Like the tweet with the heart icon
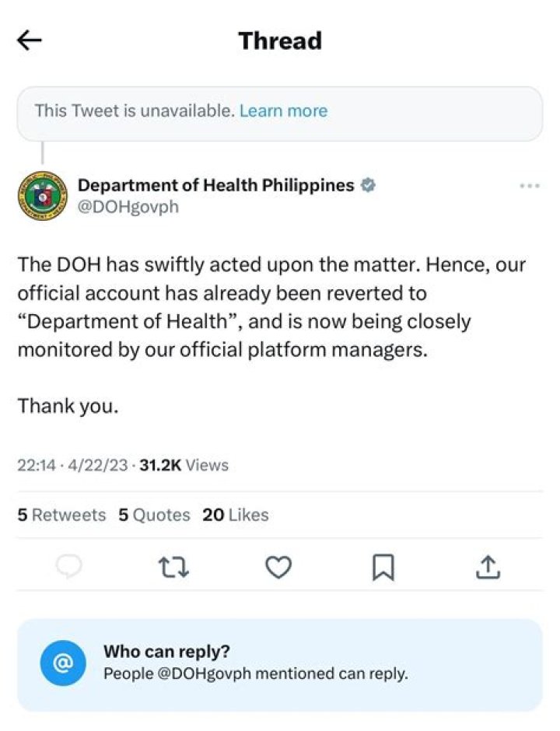This screenshot has height=731, width=560. click(278, 567)
